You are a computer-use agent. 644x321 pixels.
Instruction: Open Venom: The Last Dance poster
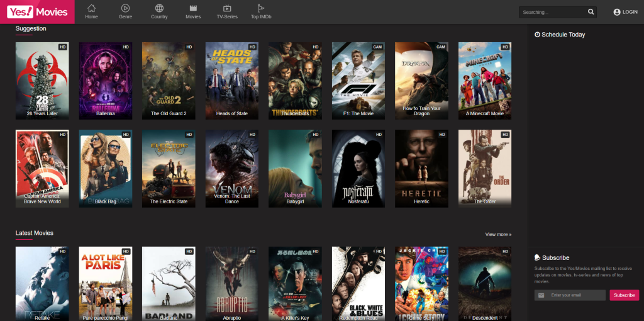[232, 169]
